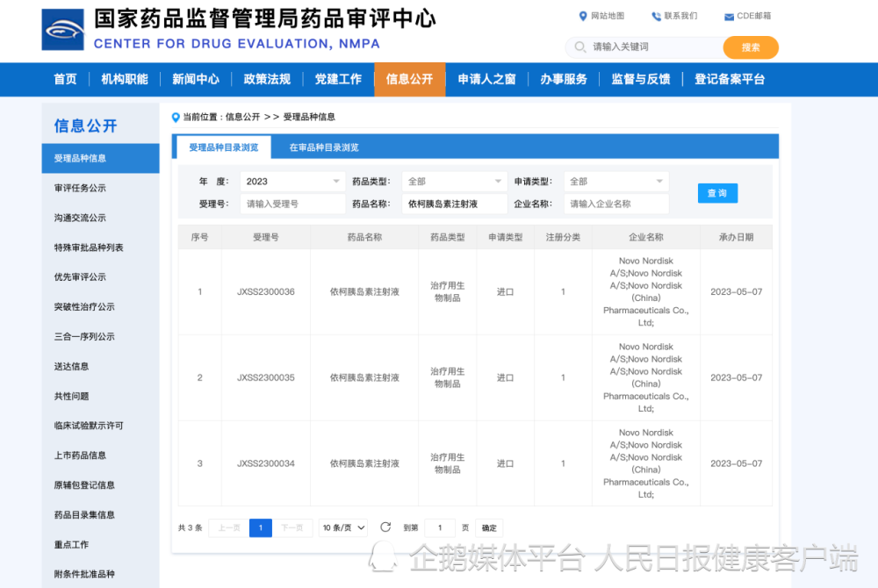Click the CDE logo icon
Viewport: 878px width, 588px height.
(62, 30)
